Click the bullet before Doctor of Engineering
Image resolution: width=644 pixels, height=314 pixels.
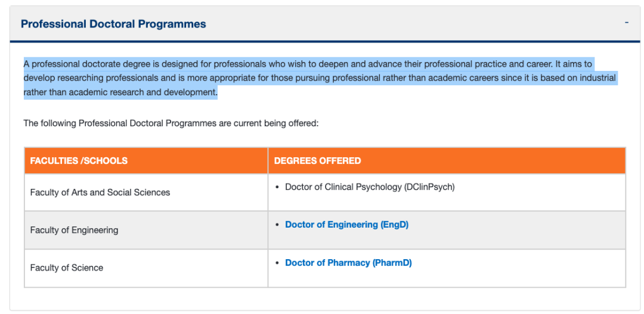(x=277, y=225)
